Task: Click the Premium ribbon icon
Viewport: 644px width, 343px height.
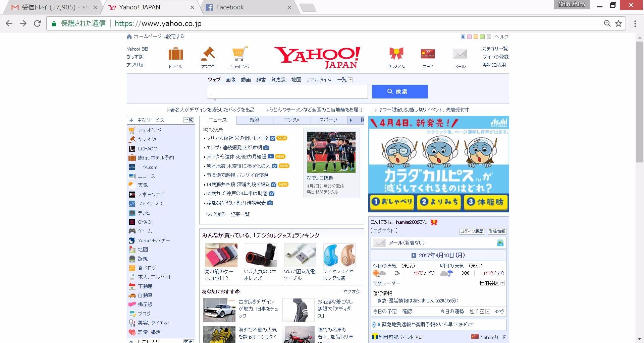Action: (396, 54)
